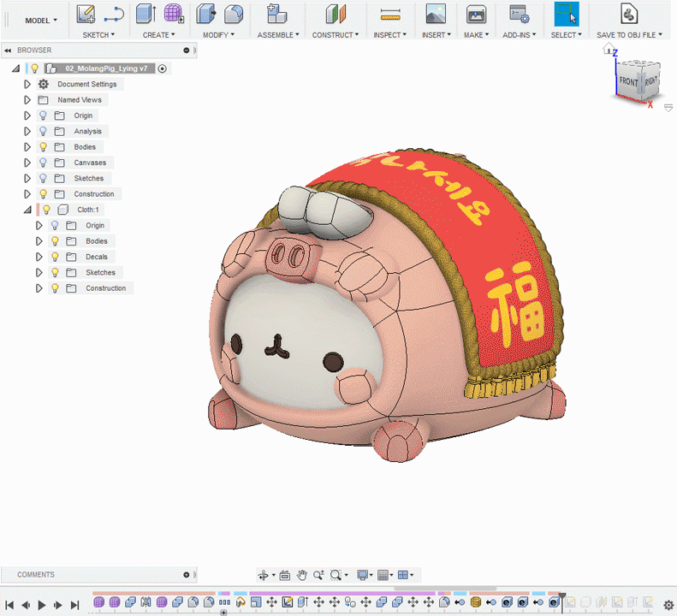Image resolution: width=677 pixels, height=616 pixels.
Task: Select the Press Pull tool in Modify
Action: [206, 14]
